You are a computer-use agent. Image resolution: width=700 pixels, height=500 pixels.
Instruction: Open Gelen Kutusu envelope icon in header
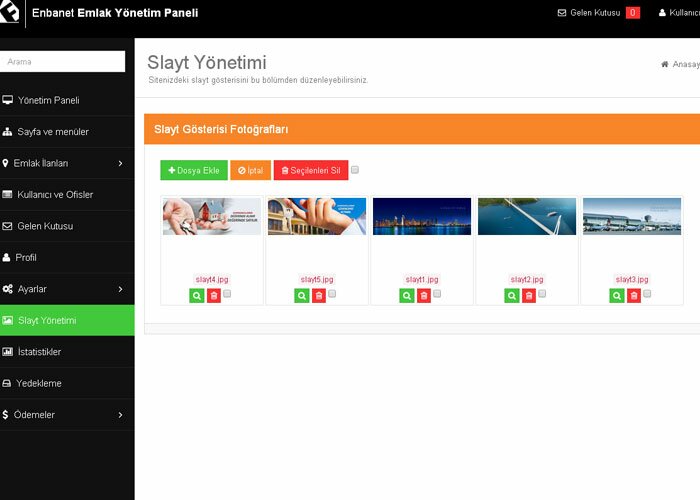tap(562, 13)
